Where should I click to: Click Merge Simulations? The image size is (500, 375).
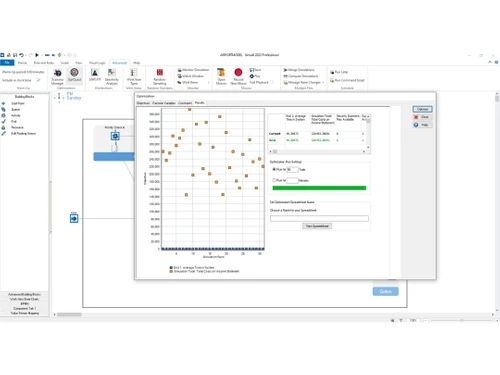coord(299,70)
